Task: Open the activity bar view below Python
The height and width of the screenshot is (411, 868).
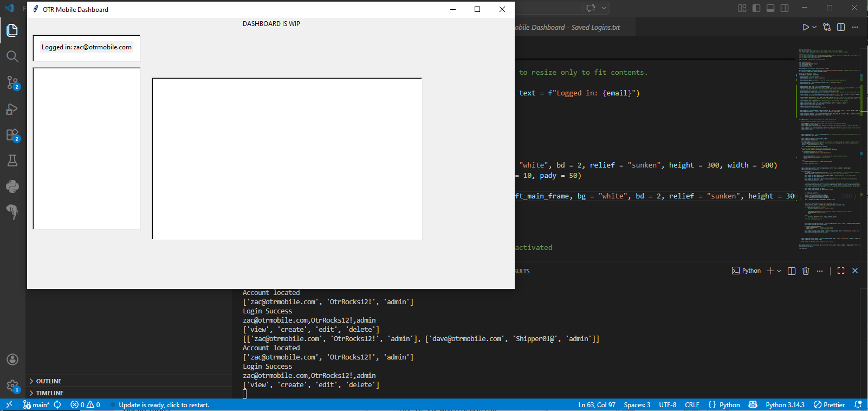Action: 12,212
